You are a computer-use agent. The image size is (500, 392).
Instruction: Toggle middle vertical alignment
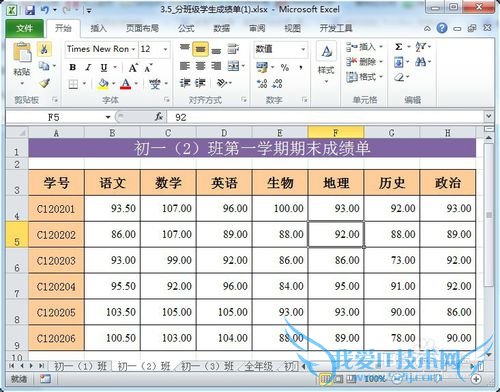click(200, 49)
